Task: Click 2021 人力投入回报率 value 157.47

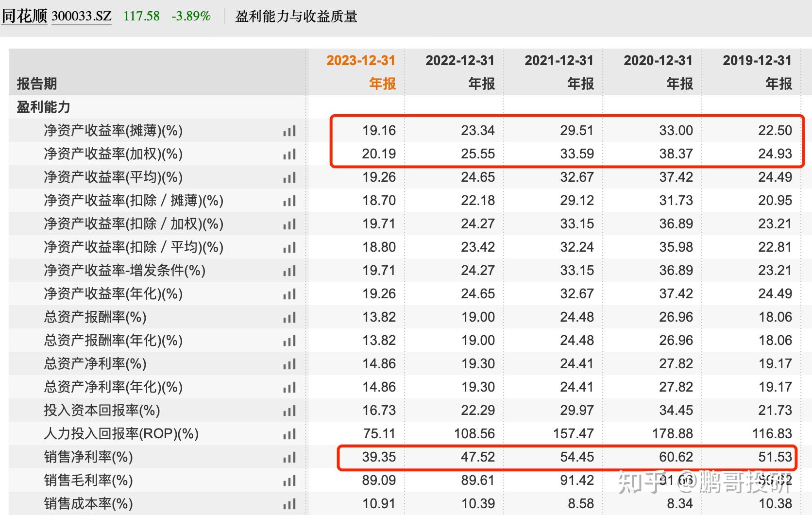Action: (574, 434)
